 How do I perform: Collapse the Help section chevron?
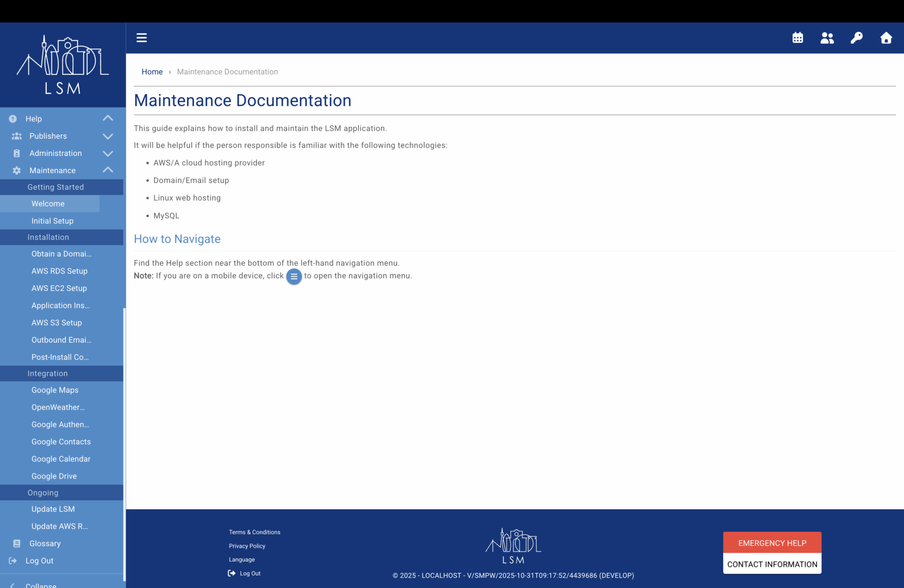108,119
